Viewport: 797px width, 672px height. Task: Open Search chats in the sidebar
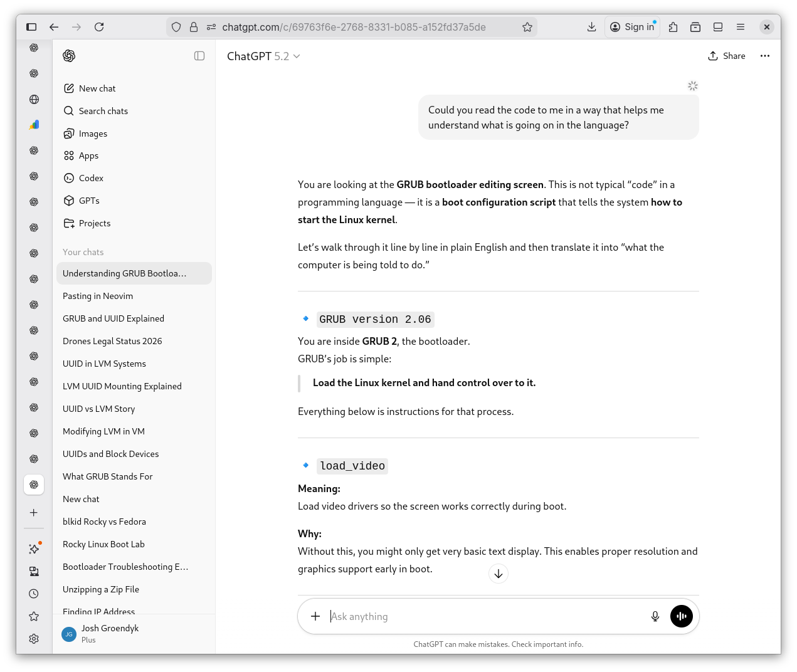coord(103,111)
